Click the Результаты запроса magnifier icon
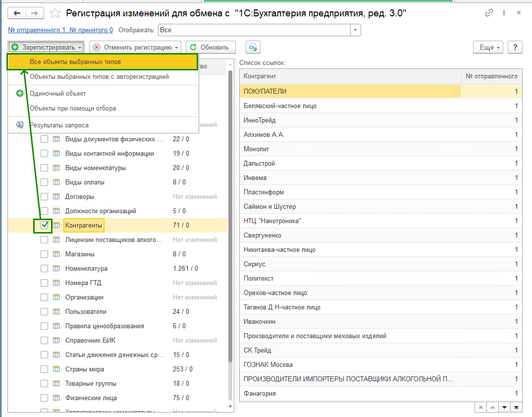The image size is (532, 417). (20, 125)
